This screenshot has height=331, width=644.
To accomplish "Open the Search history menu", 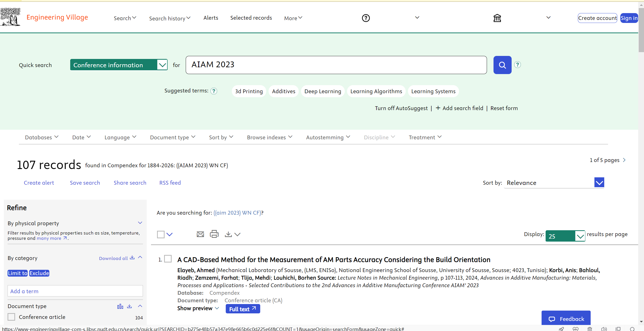I will pyautogui.click(x=170, y=18).
